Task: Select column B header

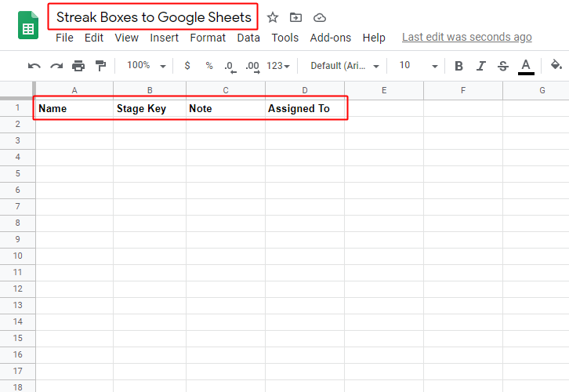Action: 150,90
